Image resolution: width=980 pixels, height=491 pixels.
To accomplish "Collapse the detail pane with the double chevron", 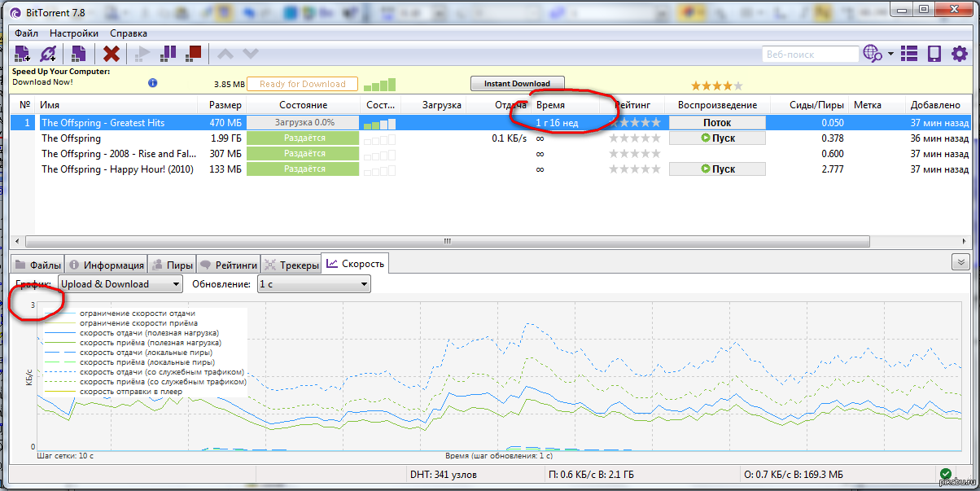I will pyautogui.click(x=960, y=261).
